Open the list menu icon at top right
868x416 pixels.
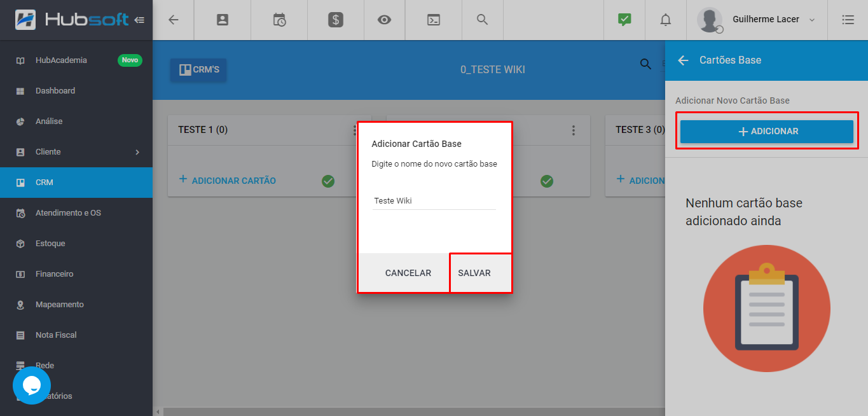point(848,20)
